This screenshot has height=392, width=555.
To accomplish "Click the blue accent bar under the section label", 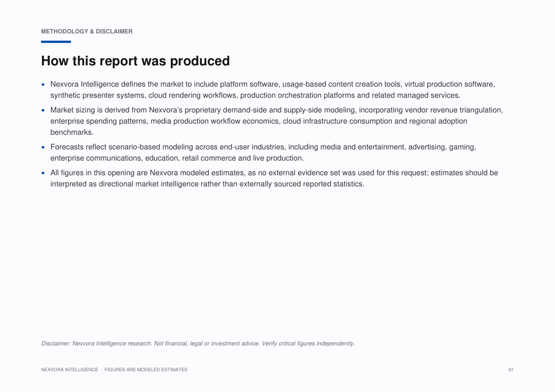I will (56, 42).
